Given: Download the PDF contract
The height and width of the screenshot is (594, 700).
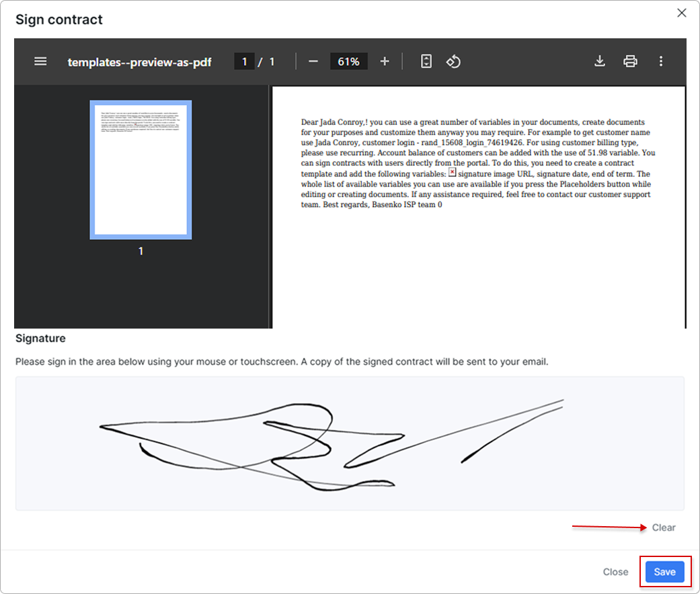Looking at the screenshot, I should 600,62.
